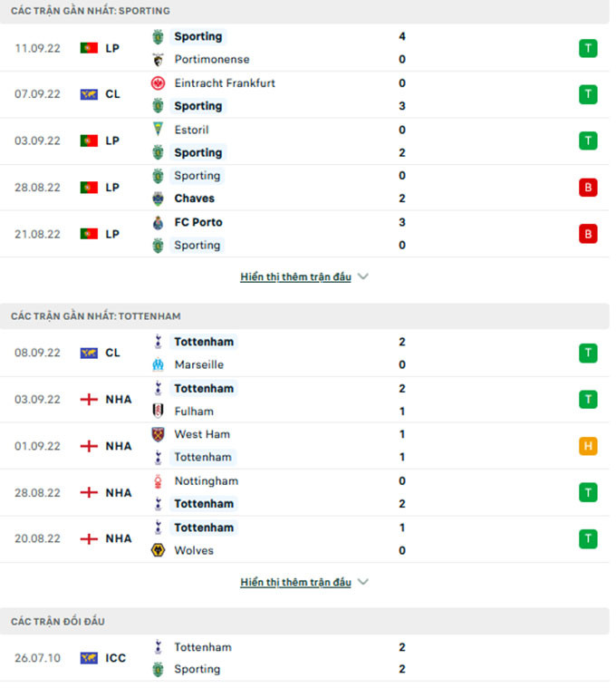The height and width of the screenshot is (688, 616).
Task: Click the Estoril team logo
Action: click(x=159, y=130)
